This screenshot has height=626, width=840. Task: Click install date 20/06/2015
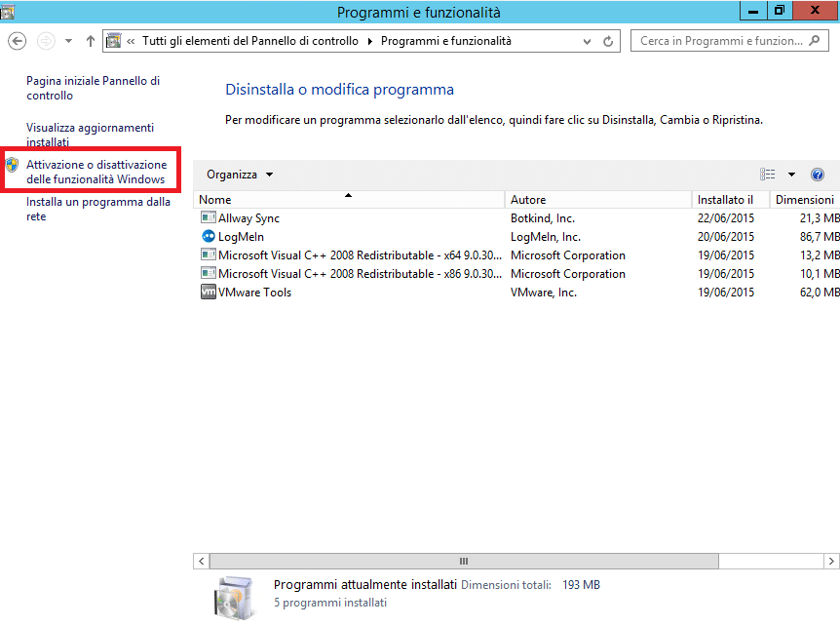tap(725, 237)
